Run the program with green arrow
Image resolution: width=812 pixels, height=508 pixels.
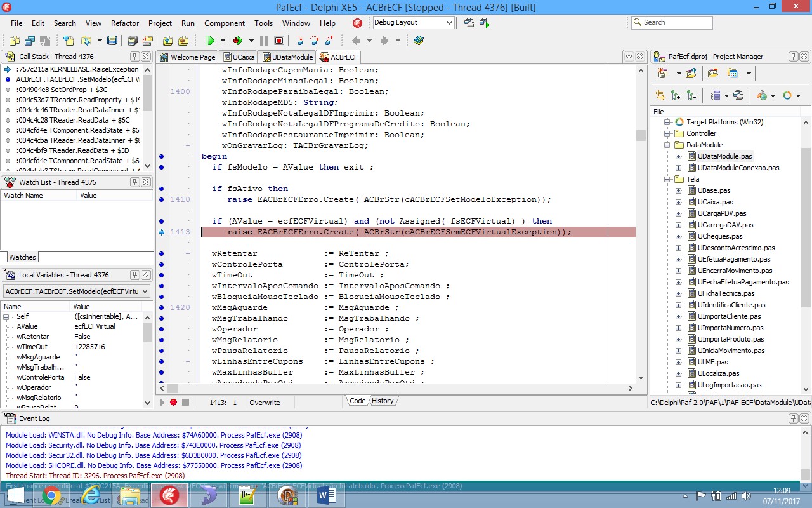tap(209, 41)
